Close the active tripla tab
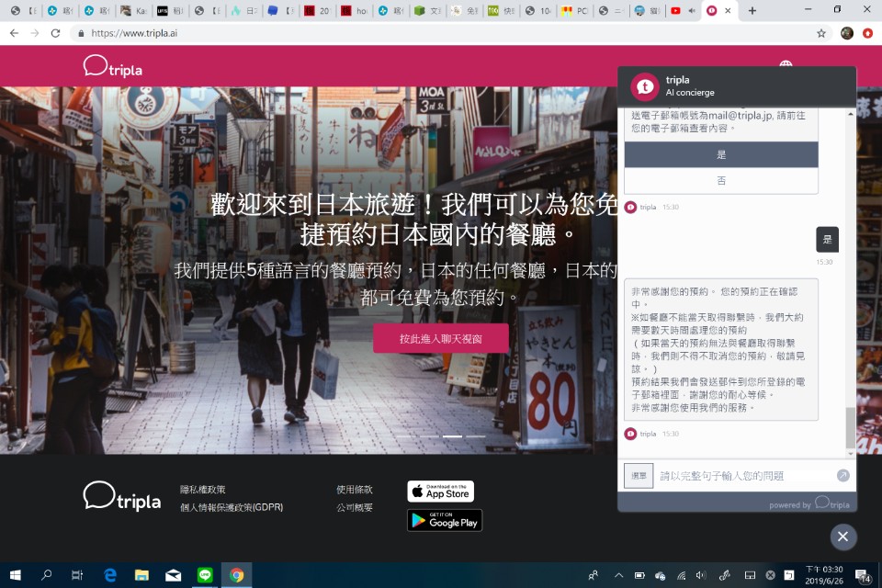 [728, 11]
